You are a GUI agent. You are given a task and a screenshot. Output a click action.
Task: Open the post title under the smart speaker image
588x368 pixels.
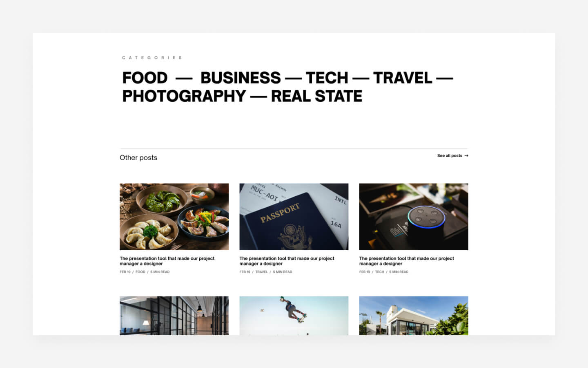(x=407, y=261)
